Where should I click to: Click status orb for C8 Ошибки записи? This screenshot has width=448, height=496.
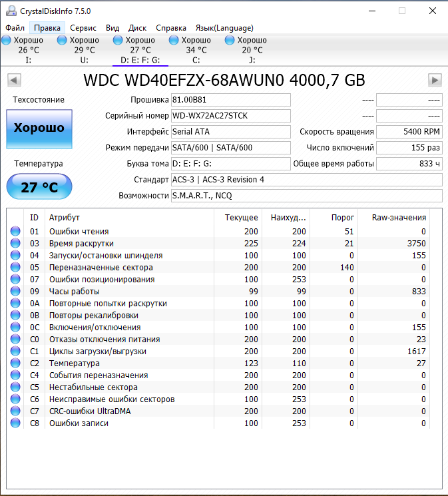(x=15, y=423)
